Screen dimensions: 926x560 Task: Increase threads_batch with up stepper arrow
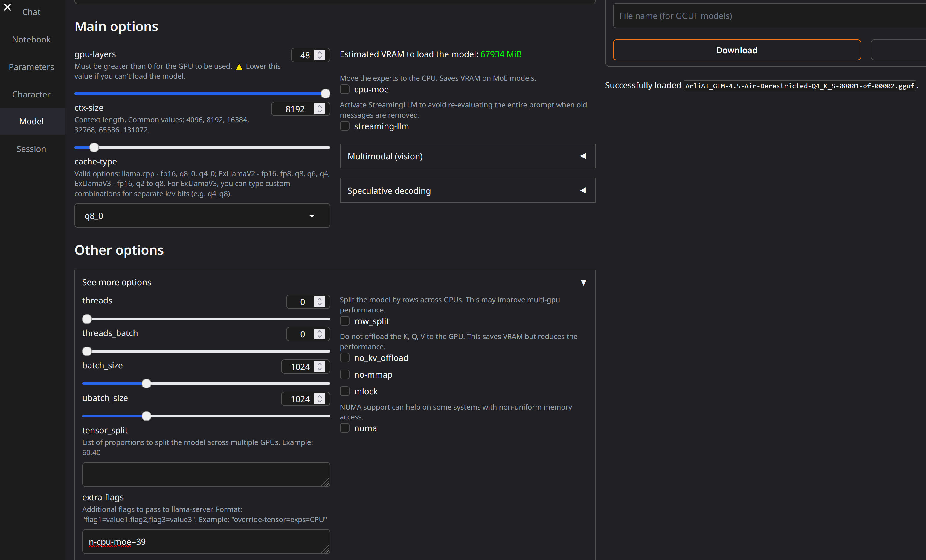click(319, 332)
